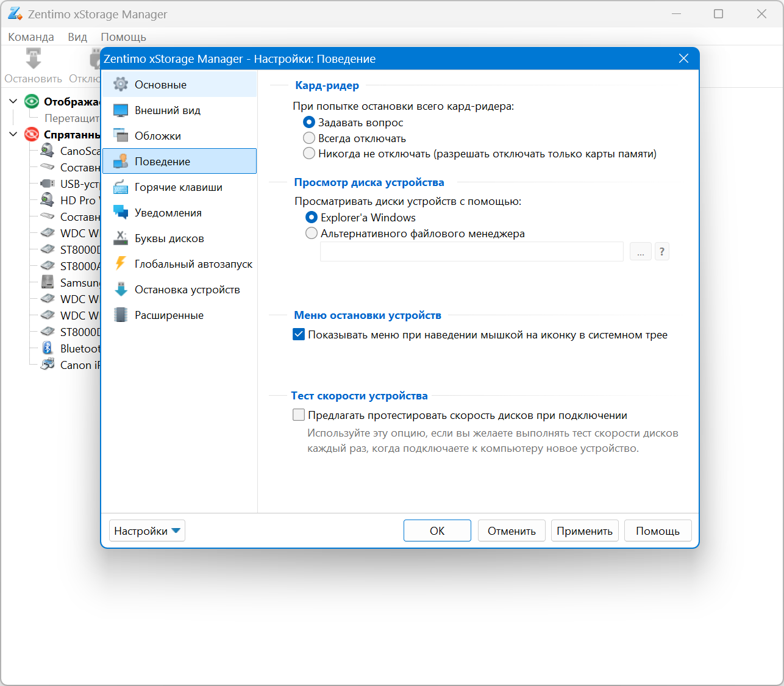784x686 pixels.
Task: Focus the alternative file manager path field
Action: (x=472, y=251)
